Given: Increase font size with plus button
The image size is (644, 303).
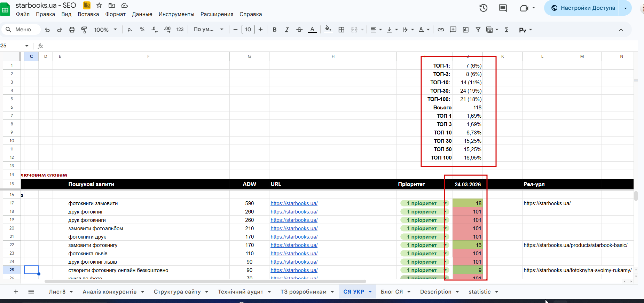Looking at the screenshot, I should [260, 30].
